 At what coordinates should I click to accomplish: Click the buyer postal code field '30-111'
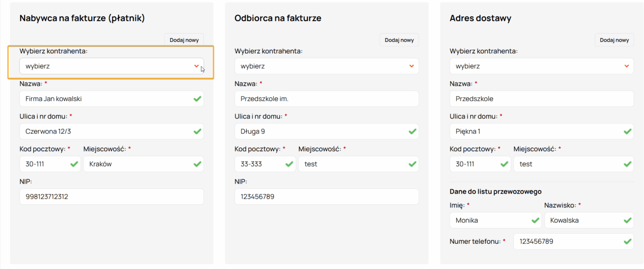[x=44, y=164]
